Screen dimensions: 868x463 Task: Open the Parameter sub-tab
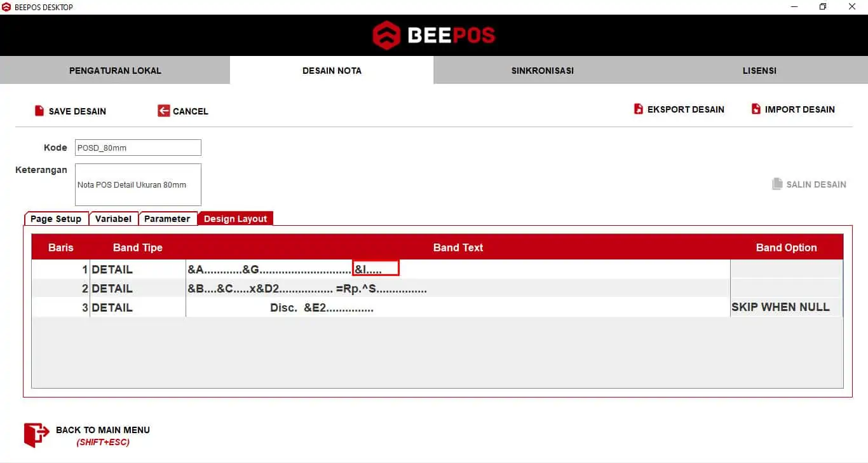(x=167, y=218)
